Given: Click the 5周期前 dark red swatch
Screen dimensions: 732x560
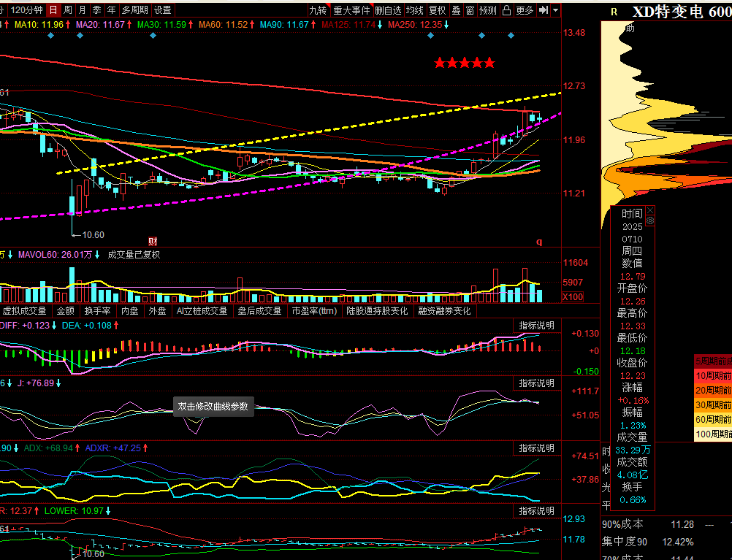Looking at the screenshot, I should 713,361.
